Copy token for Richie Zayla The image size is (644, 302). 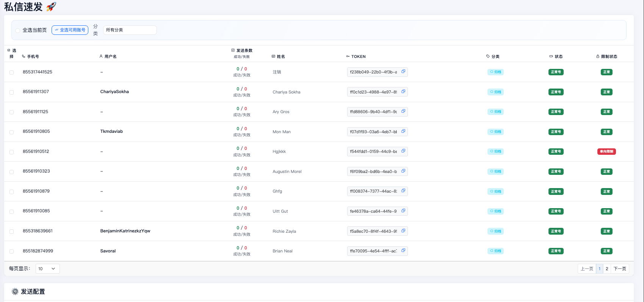pyautogui.click(x=403, y=231)
